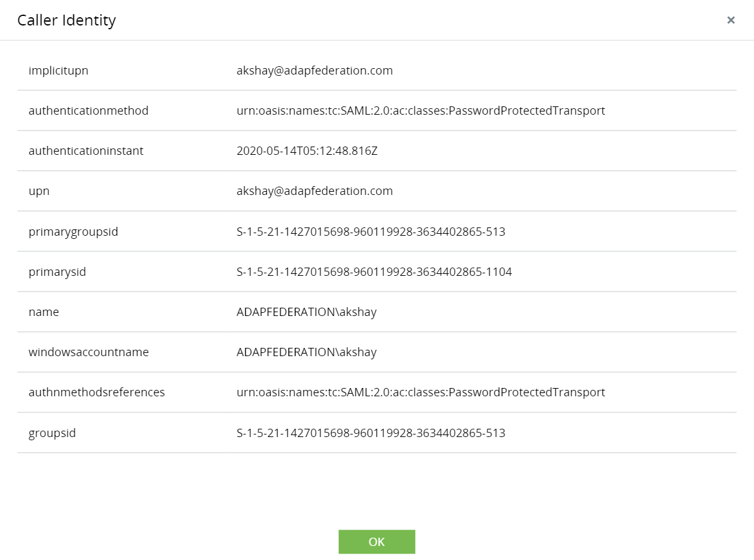Click the groupsid row's SID value
Viewport: 754px width, 560px height.
pyautogui.click(x=371, y=433)
